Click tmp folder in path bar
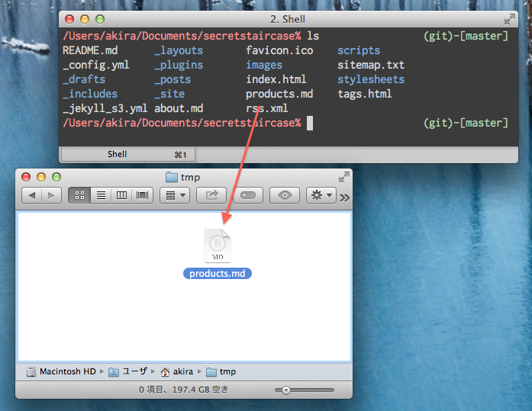The height and width of the screenshot is (411, 532). click(221, 371)
